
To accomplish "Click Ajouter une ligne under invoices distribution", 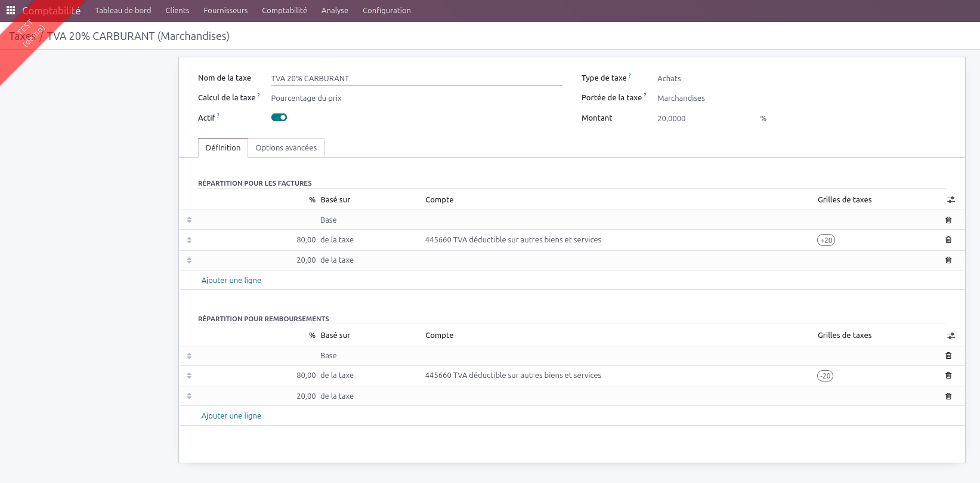I will 231,281.
